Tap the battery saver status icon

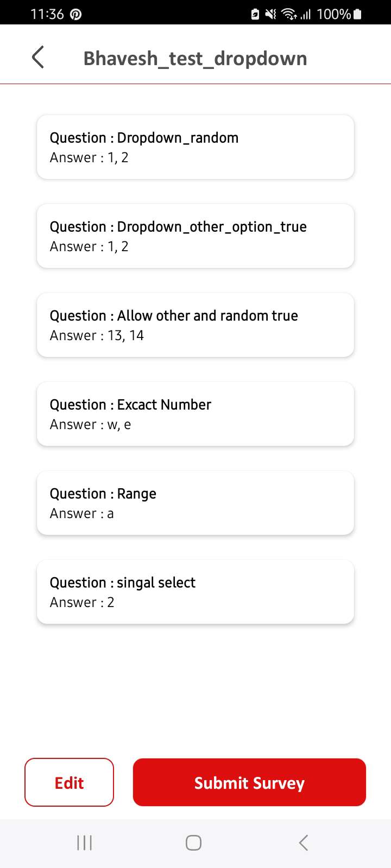tap(255, 15)
